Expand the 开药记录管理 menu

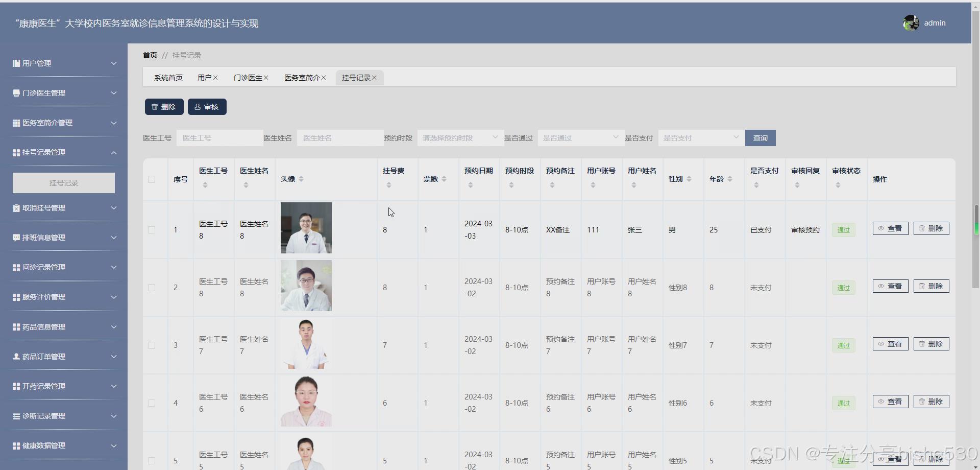pos(114,386)
